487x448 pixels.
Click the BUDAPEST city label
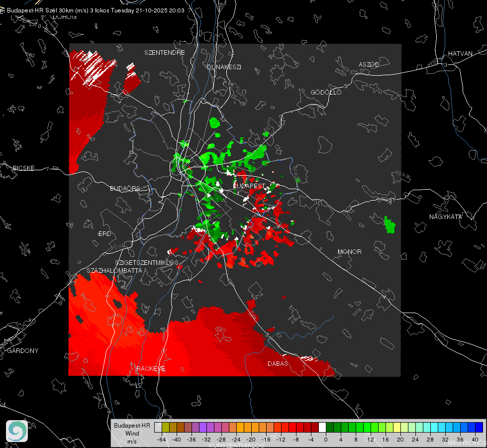point(249,186)
